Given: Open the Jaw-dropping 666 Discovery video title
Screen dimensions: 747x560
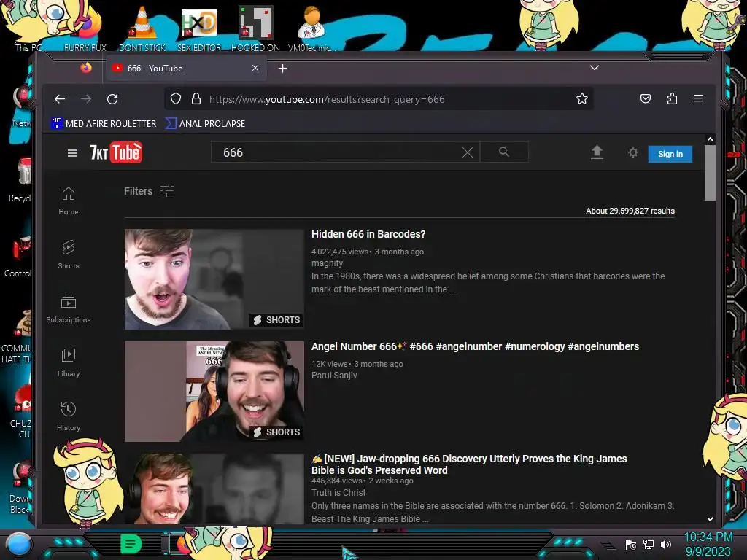Looking at the screenshot, I should point(469,464).
